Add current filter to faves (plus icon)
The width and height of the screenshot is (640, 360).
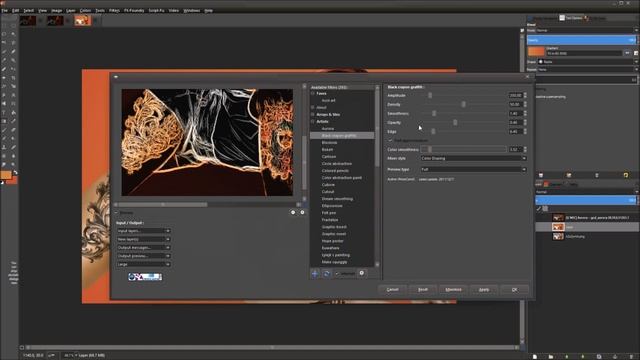(315, 273)
